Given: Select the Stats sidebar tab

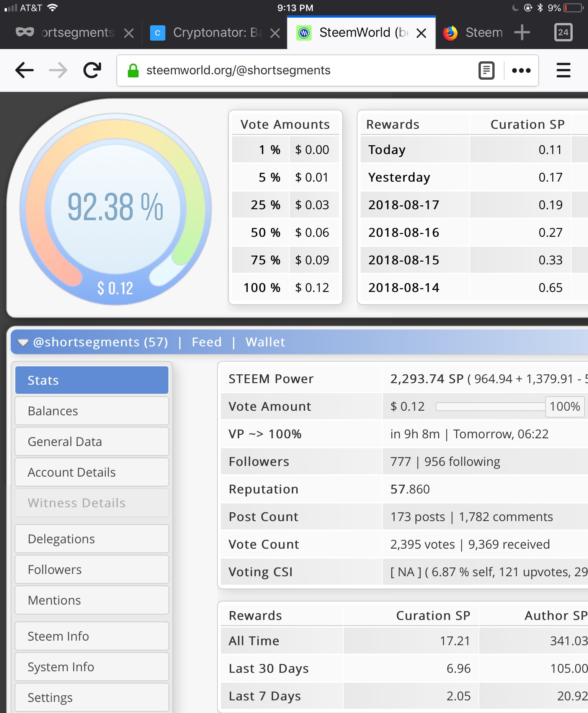Looking at the screenshot, I should click(92, 380).
